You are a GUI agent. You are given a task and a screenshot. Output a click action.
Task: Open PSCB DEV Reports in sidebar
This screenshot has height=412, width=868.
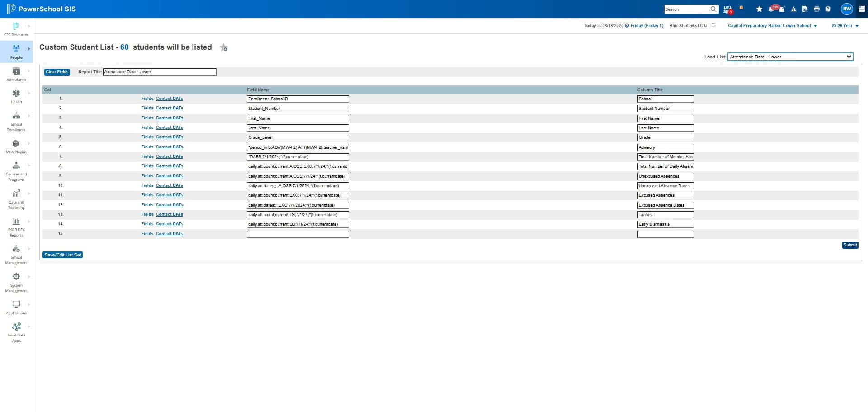(16, 227)
